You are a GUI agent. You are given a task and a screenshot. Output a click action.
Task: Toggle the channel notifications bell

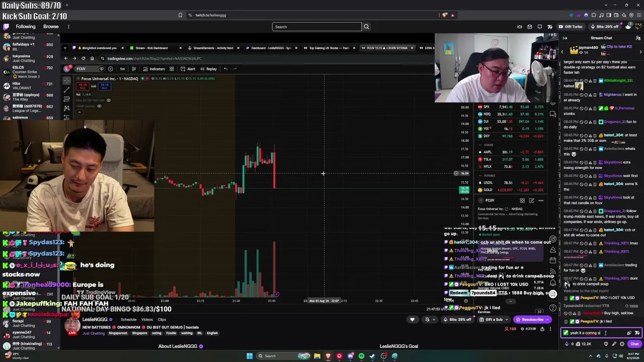[x=427, y=319]
